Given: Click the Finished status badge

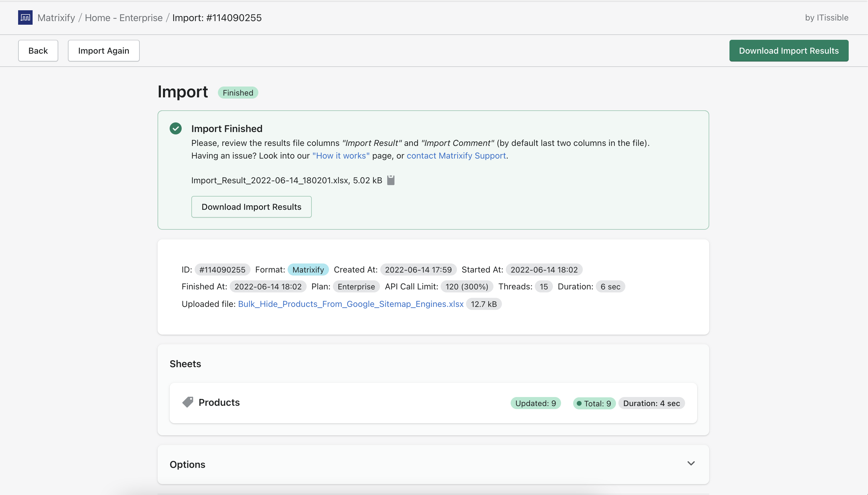Looking at the screenshot, I should click(238, 92).
